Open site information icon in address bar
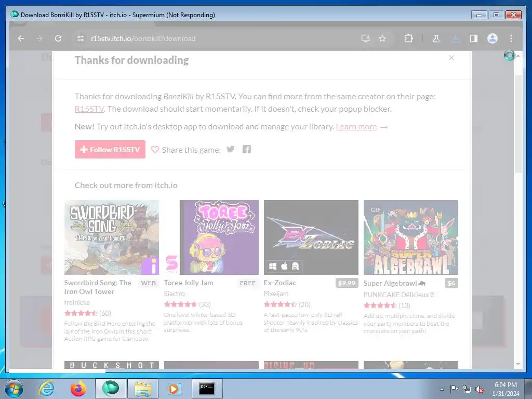The width and height of the screenshot is (532, 399). click(x=81, y=38)
